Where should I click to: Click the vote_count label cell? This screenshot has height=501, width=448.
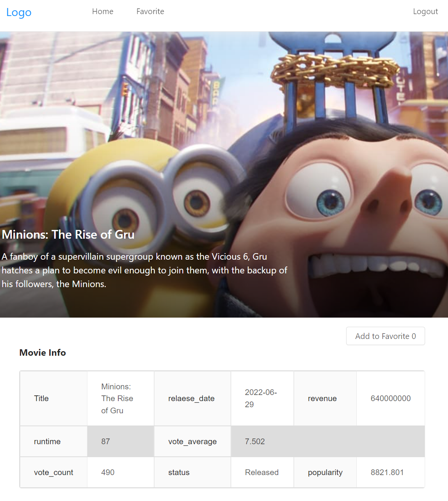53,472
